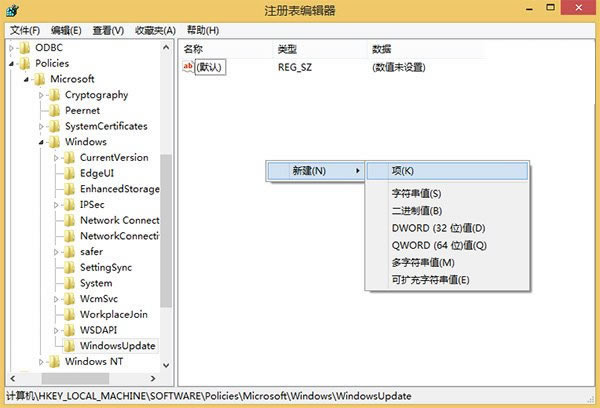Choose 字符串值(S) in the submenu
This screenshot has height=408, width=600.
447,193
